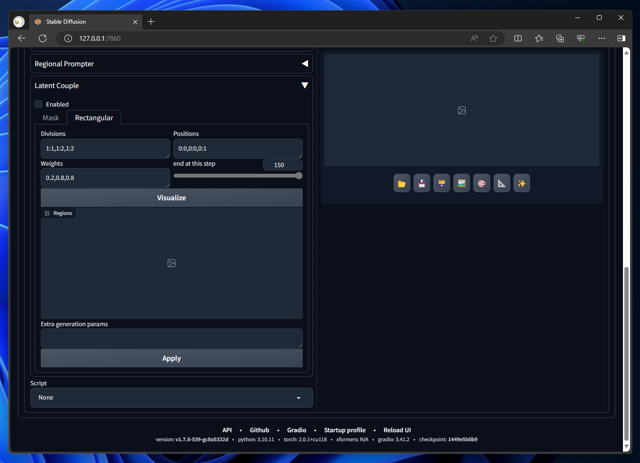Click the Divisions input field
This screenshot has width=640, height=463.
click(x=105, y=149)
